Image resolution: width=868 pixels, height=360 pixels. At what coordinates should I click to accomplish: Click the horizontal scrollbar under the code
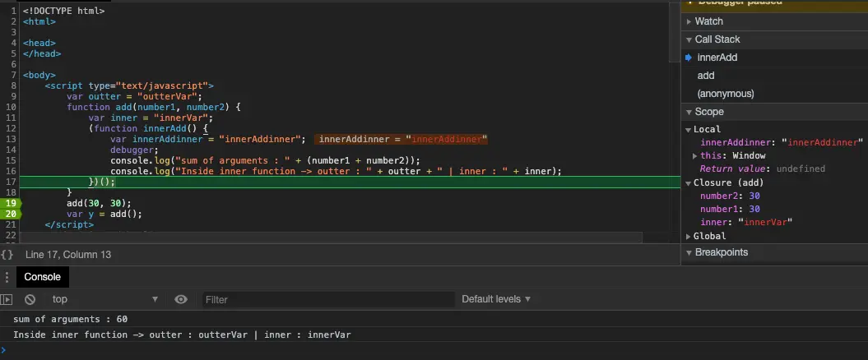pyautogui.click(x=331, y=238)
